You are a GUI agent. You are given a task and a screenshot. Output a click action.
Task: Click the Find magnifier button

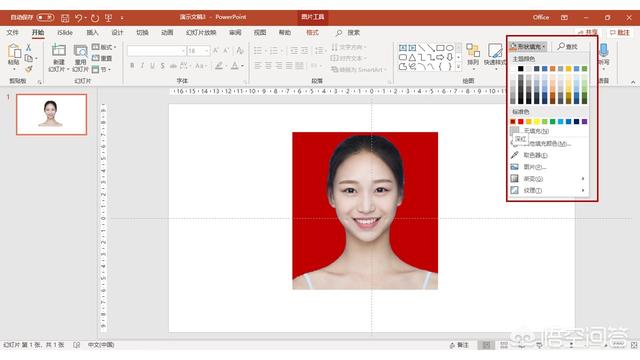(568, 47)
